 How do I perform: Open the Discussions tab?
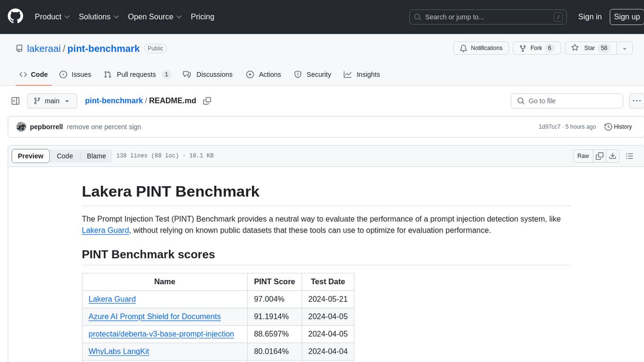coord(208,74)
